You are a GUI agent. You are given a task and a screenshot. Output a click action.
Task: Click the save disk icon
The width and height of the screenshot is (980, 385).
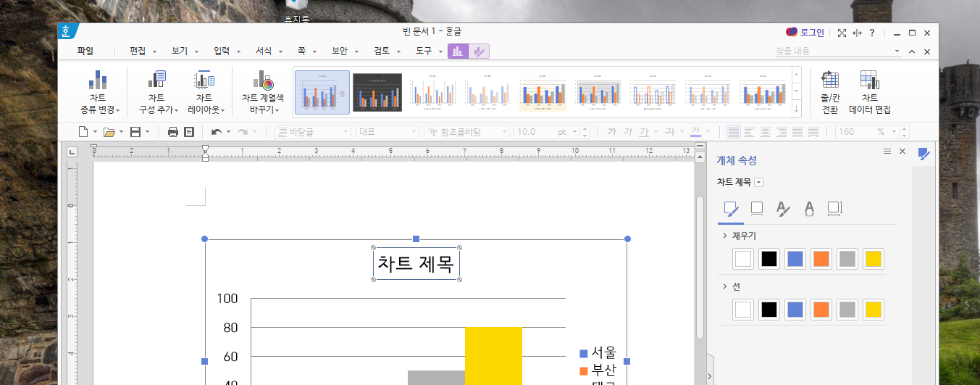[x=135, y=132]
